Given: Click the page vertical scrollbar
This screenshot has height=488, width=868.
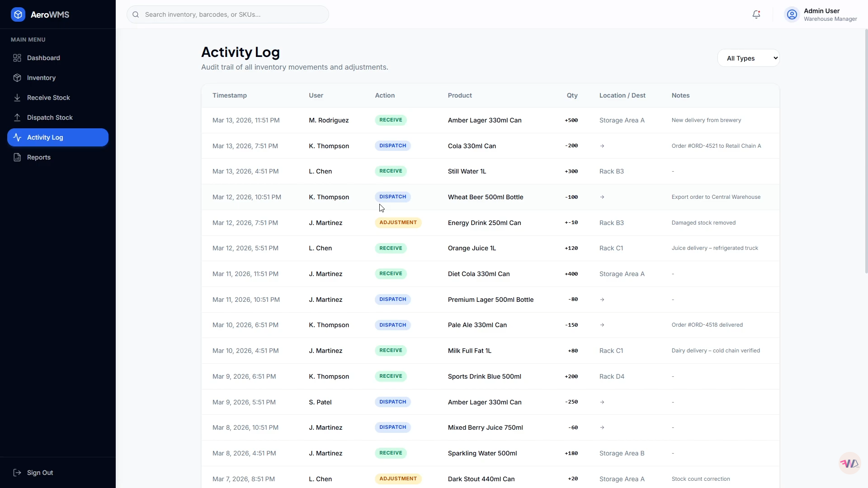Looking at the screenshot, I should tap(866, 151).
